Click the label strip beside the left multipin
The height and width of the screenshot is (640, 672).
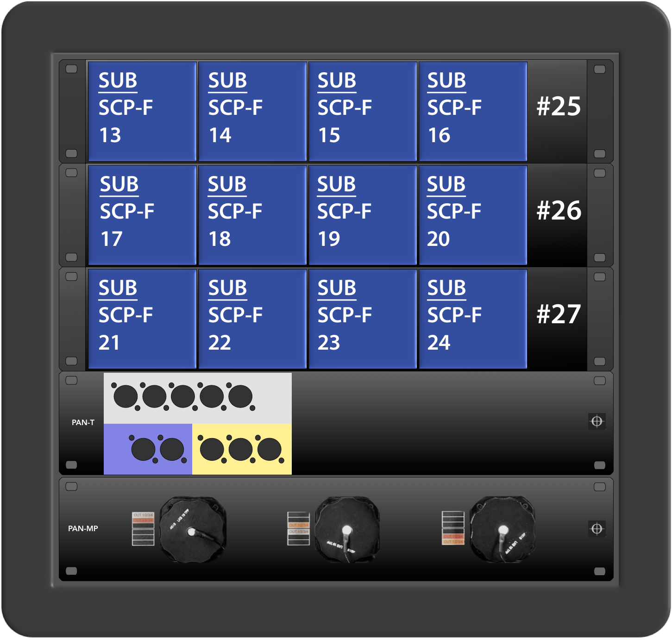(143, 529)
